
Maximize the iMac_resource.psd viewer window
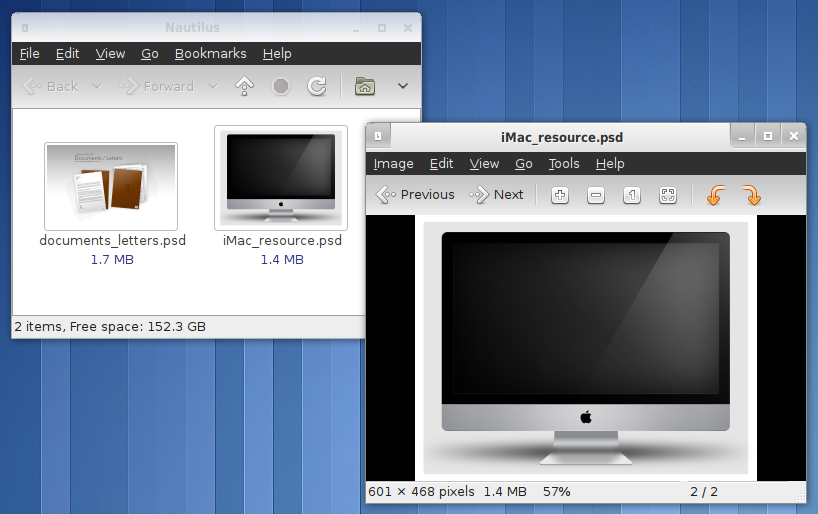[768, 136]
